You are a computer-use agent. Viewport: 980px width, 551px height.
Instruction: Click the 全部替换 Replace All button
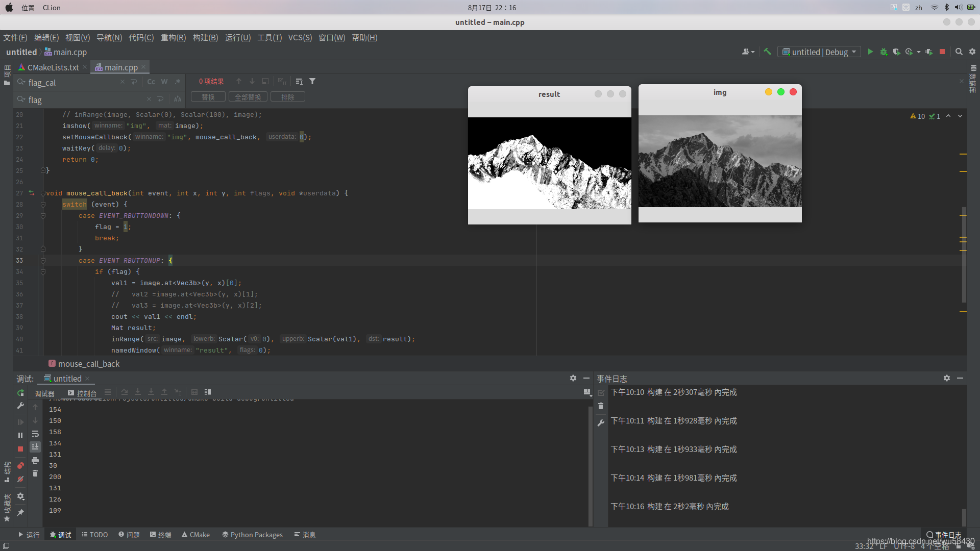coord(248,97)
